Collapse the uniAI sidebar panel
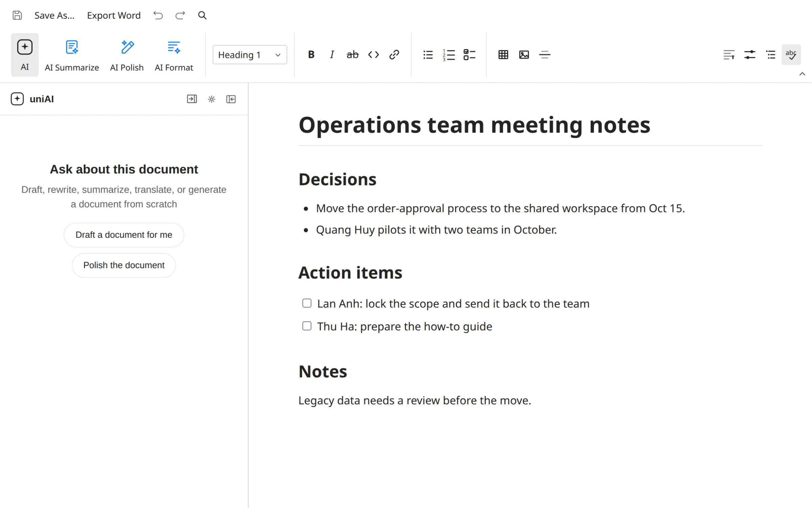Screen dimensions: 812x508 point(231,99)
